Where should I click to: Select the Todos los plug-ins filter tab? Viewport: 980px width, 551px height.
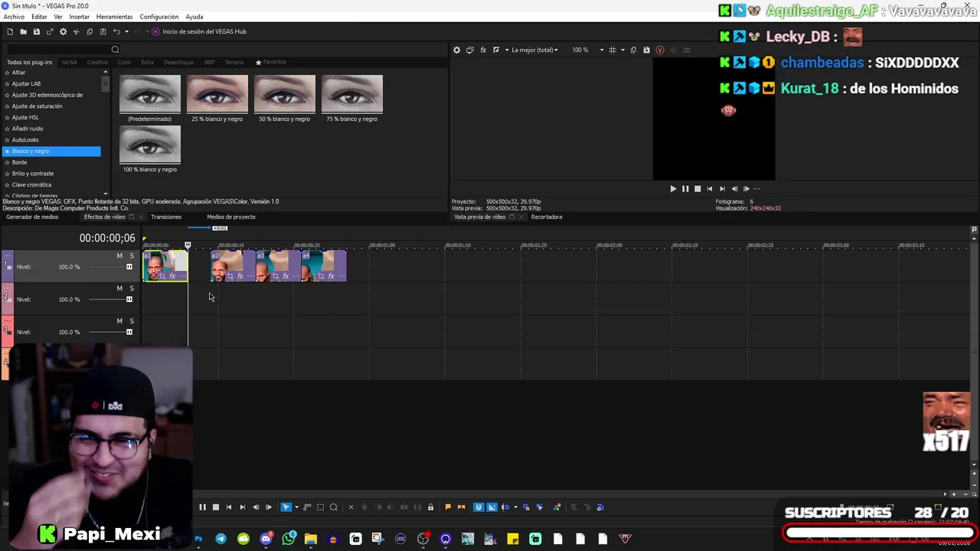tap(30, 62)
